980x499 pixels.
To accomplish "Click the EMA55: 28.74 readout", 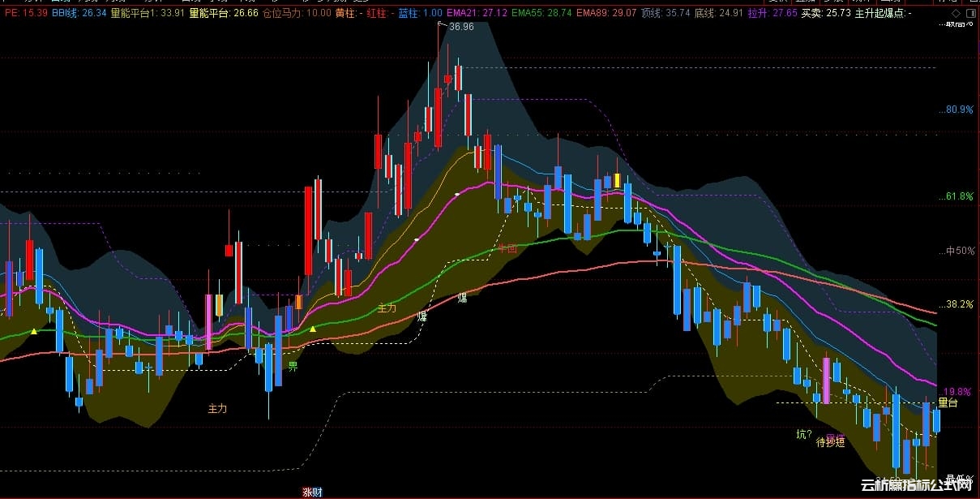I will pos(542,14).
